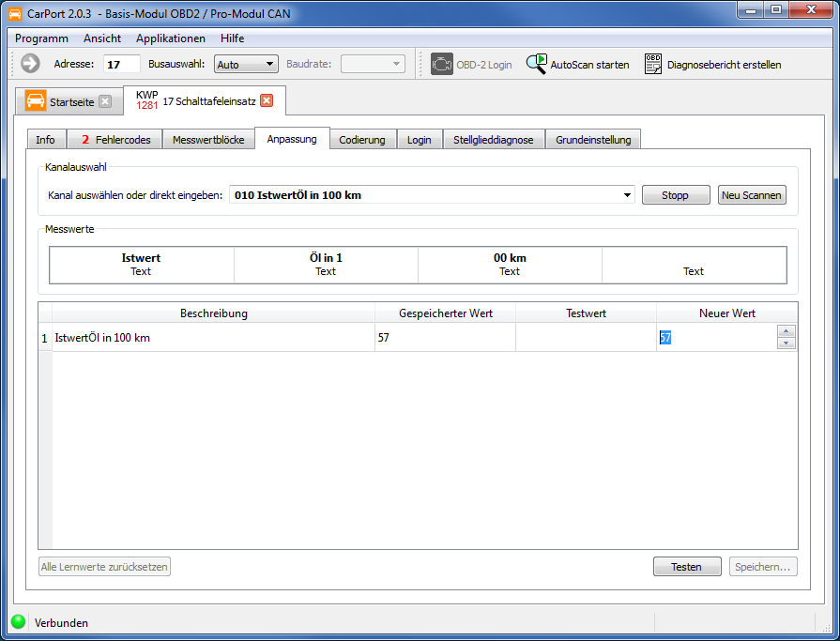840x641 pixels.
Task: Click the Speichern… button
Action: [x=763, y=567]
